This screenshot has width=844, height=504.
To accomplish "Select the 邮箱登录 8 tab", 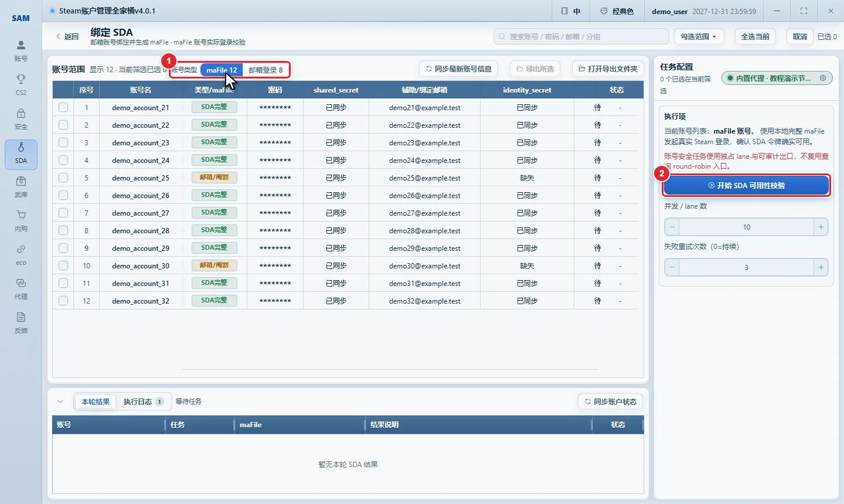I will pos(266,70).
